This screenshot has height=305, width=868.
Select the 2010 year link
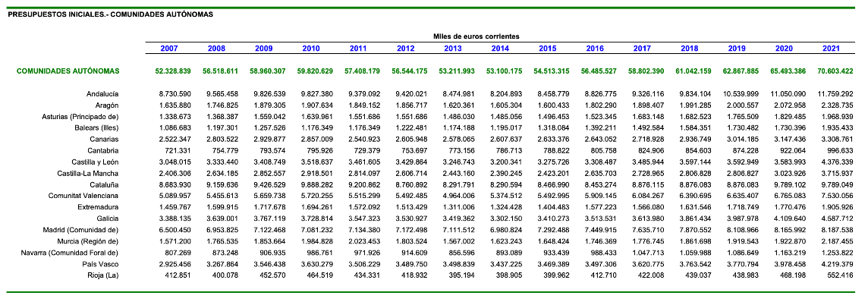[311, 49]
